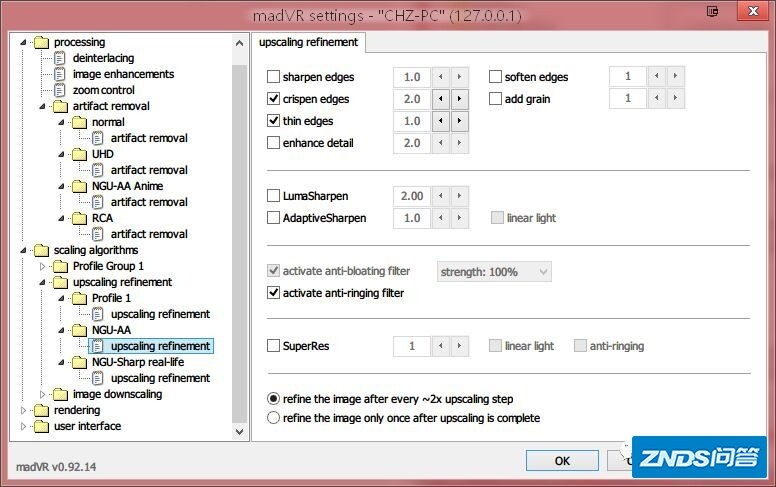The height and width of the screenshot is (487, 776).
Task: Open upscaling refinement under NGU-Sharp real-life
Action: click(160, 378)
